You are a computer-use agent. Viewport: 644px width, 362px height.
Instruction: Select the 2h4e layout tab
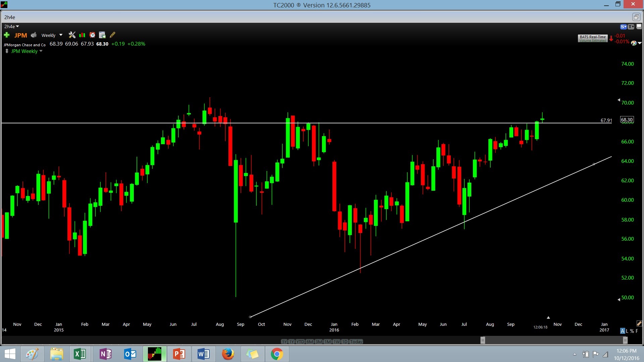(x=10, y=17)
